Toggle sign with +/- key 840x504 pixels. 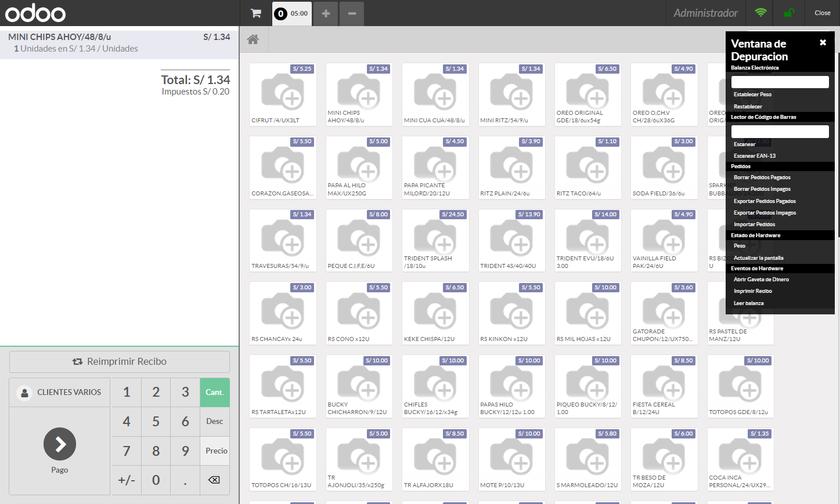point(127,480)
